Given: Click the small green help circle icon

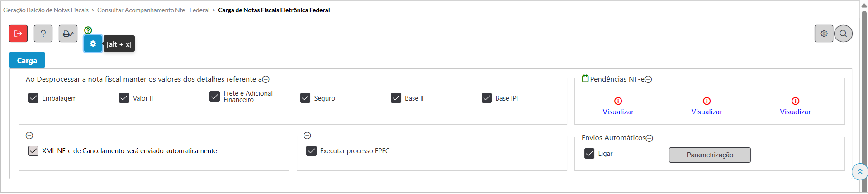Looking at the screenshot, I should [x=88, y=30].
